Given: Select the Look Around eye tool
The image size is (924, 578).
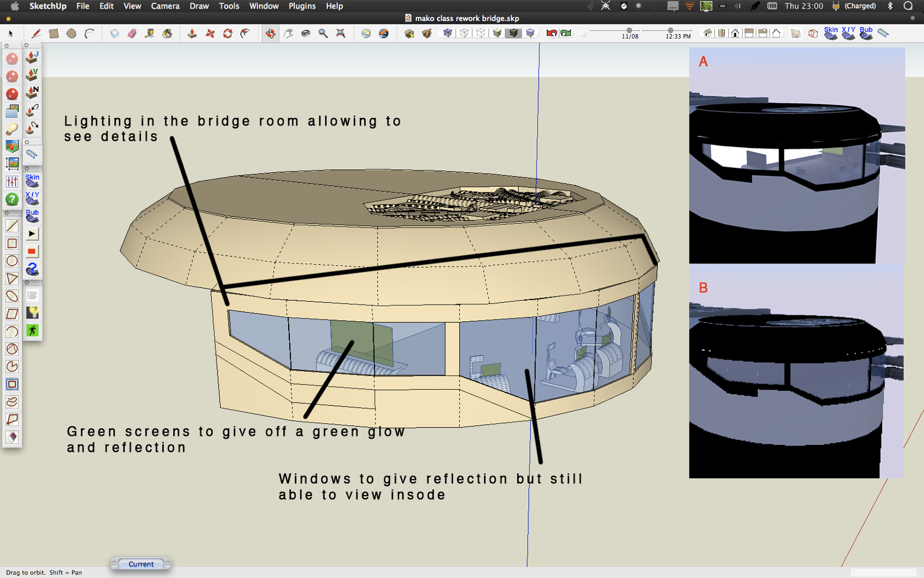Looking at the screenshot, I should (x=305, y=34).
